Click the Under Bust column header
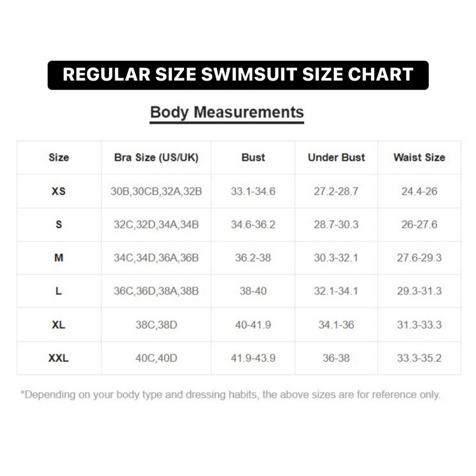This screenshot has width=476, height=476. point(336,158)
